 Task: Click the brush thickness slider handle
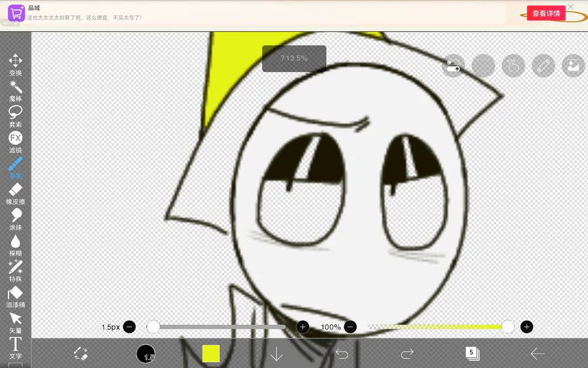point(153,327)
